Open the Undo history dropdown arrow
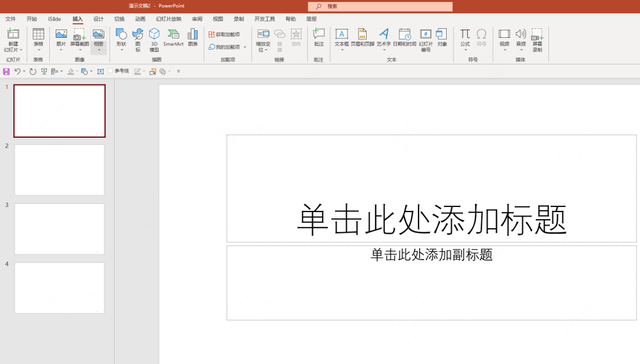Viewport: 640px width, 364px height. point(24,71)
